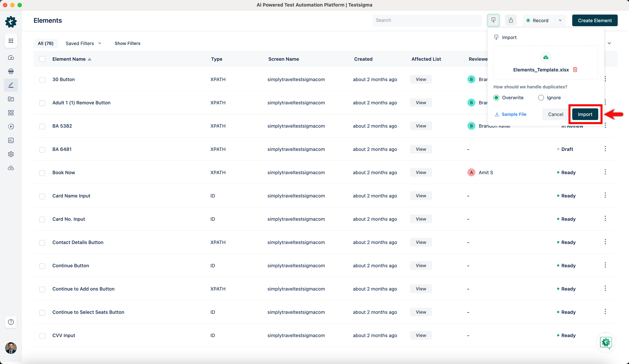Open the Record dropdown arrow

(x=560, y=20)
